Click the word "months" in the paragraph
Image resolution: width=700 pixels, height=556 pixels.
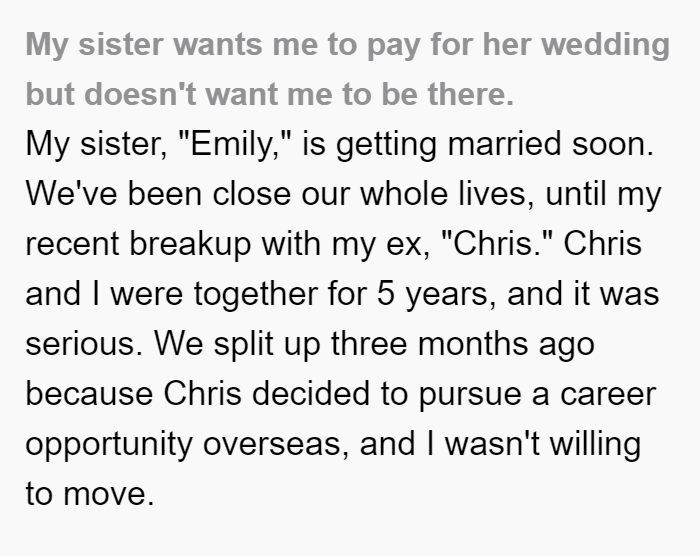point(473,344)
